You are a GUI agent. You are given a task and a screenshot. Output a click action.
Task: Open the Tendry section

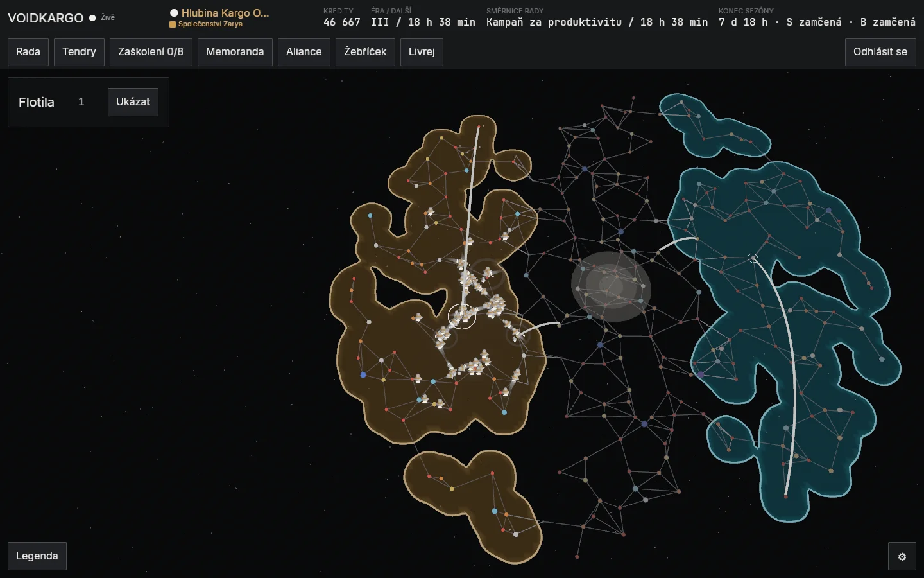[x=79, y=52]
